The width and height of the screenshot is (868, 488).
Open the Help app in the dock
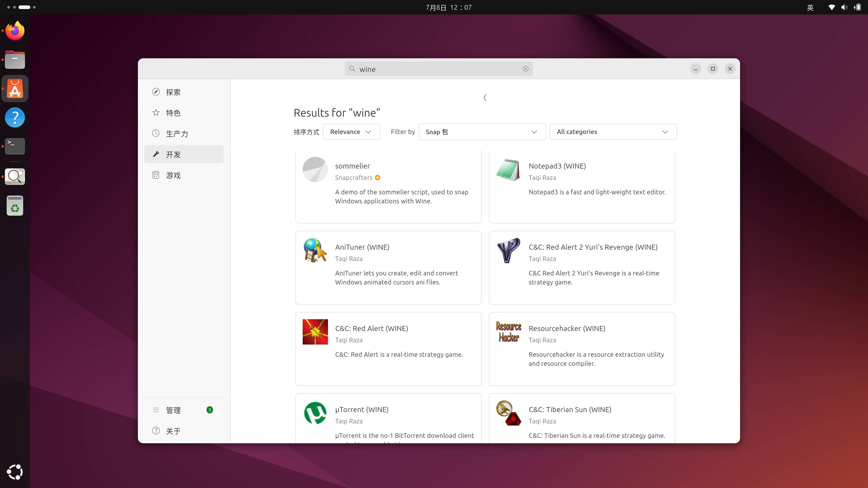[x=15, y=117]
